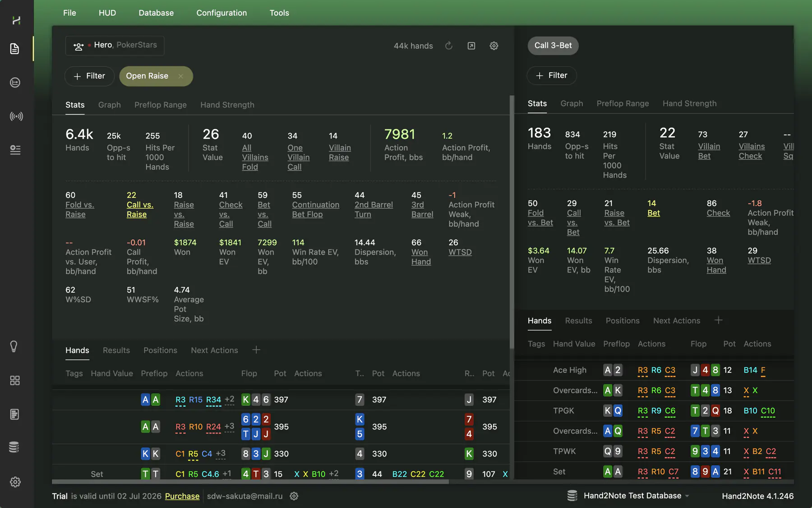This screenshot has width=812, height=508.
Task: Click the lightbulb tips sidebar icon
Action: [x=14, y=346]
